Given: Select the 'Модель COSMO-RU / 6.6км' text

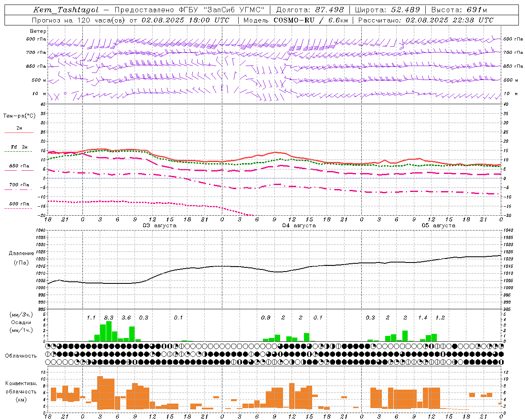Looking at the screenshot, I should [296, 20].
